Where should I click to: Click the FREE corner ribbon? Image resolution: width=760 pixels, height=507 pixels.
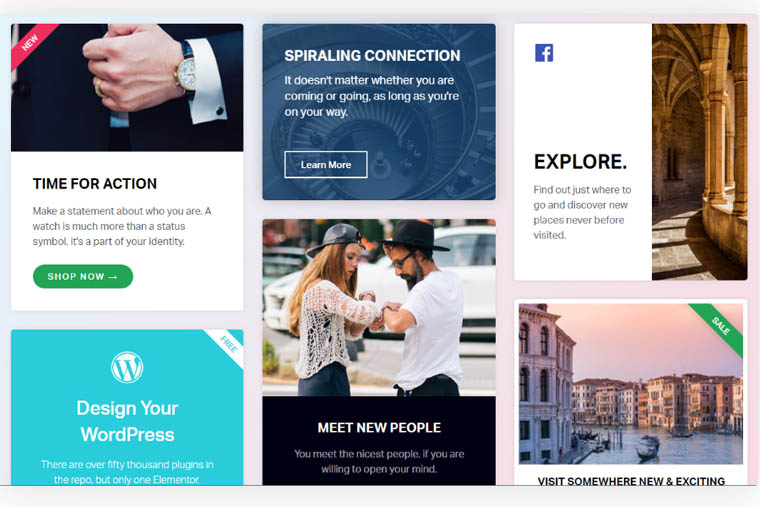226,347
